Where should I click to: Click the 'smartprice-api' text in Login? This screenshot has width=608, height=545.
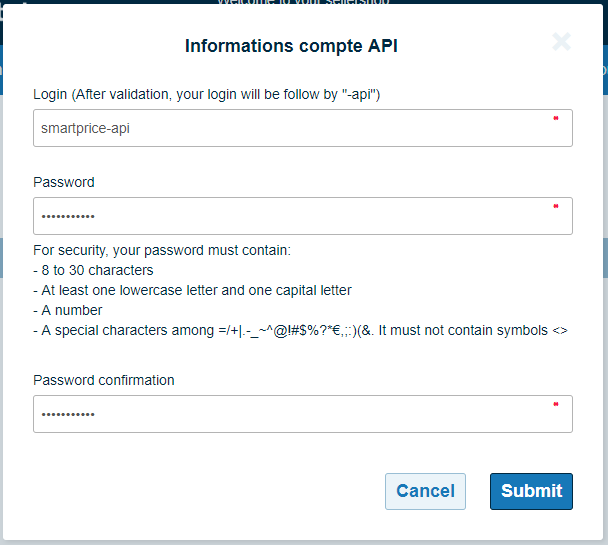(85, 128)
